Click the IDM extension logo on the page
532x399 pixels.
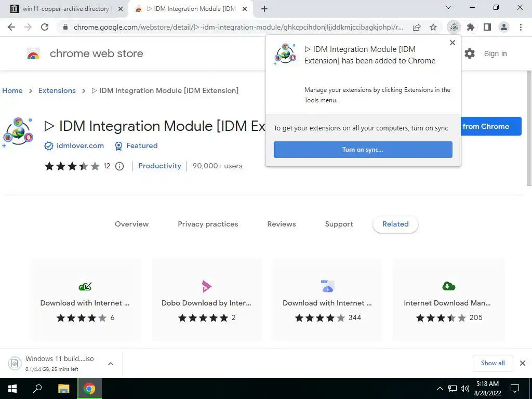(x=18, y=131)
